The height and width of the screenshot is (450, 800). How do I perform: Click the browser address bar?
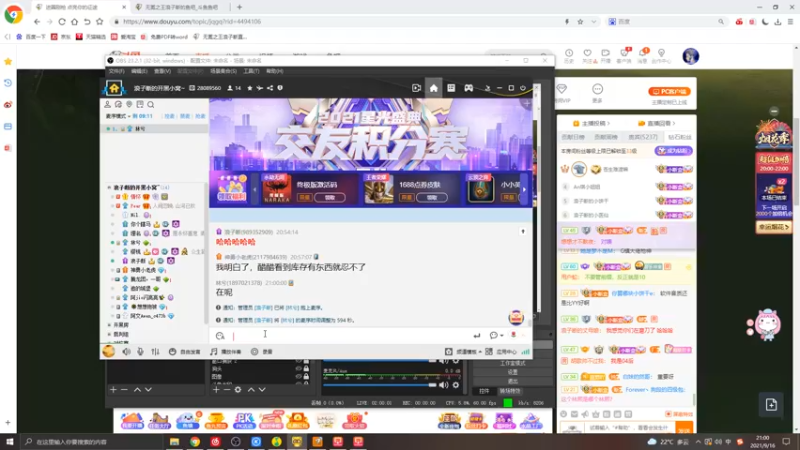pos(337,22)
